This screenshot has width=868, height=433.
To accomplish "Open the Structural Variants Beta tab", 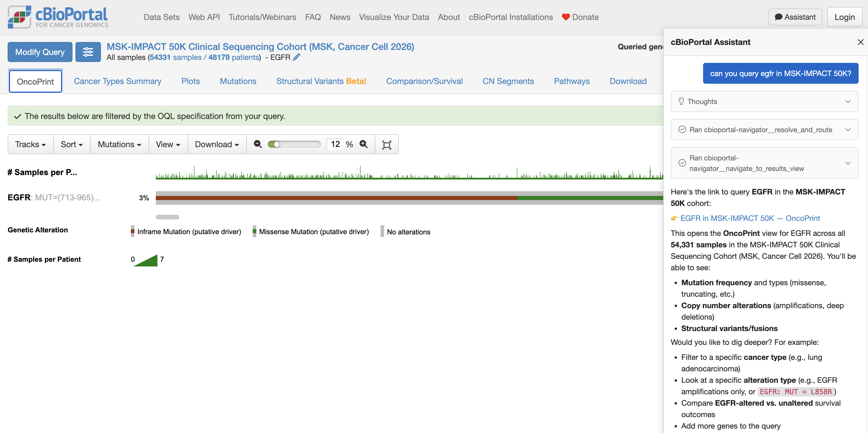I will (x=321, y=81).
